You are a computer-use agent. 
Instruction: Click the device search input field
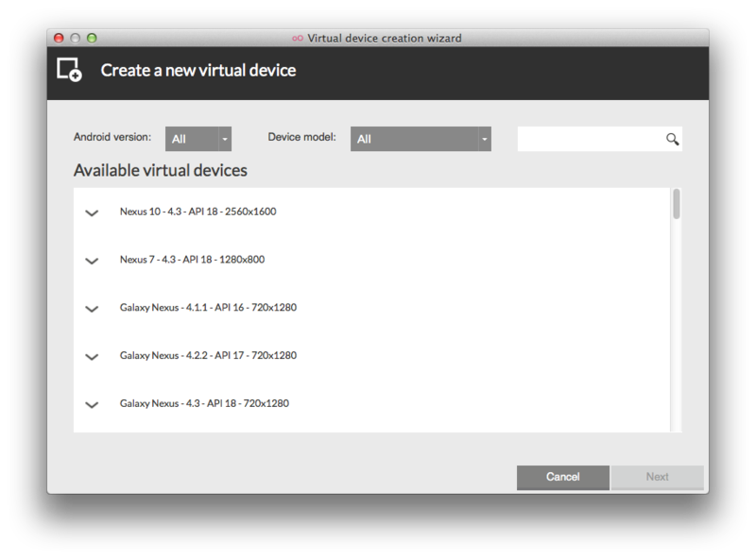tap(592, 139)
